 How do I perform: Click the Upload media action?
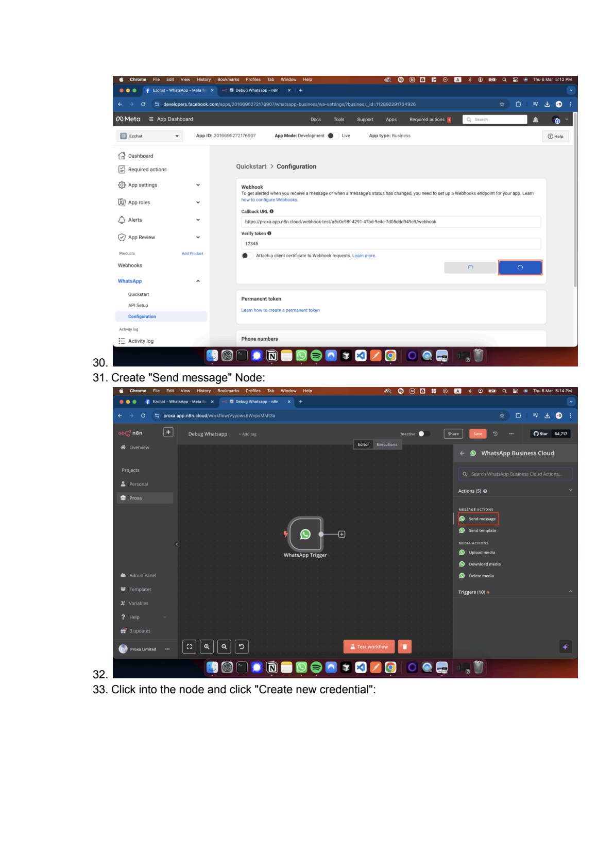[482, 553]
